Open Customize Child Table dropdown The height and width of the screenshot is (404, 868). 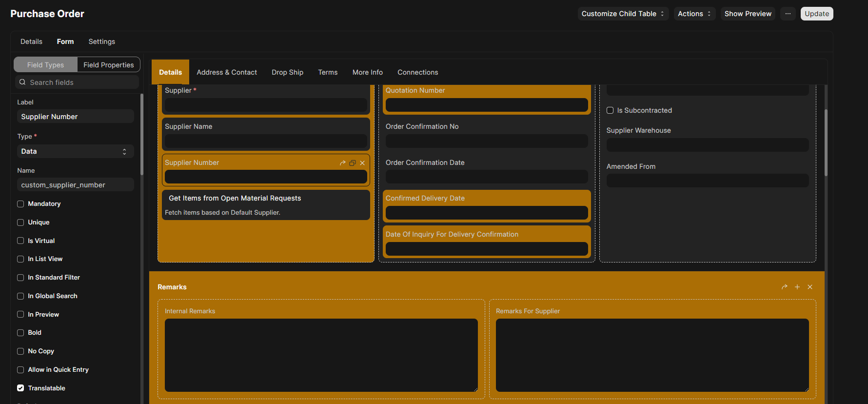(623, 14)
